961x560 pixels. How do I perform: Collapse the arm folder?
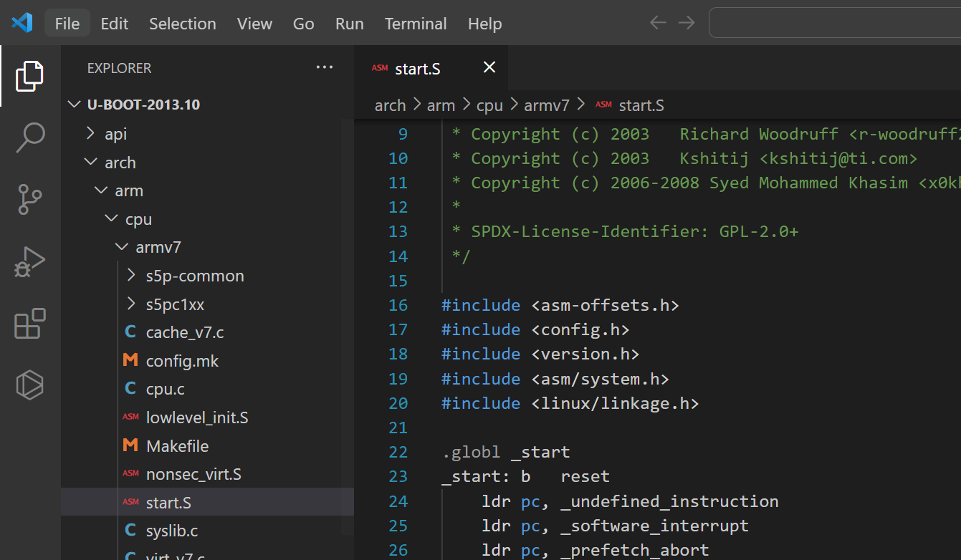point(100,190)
